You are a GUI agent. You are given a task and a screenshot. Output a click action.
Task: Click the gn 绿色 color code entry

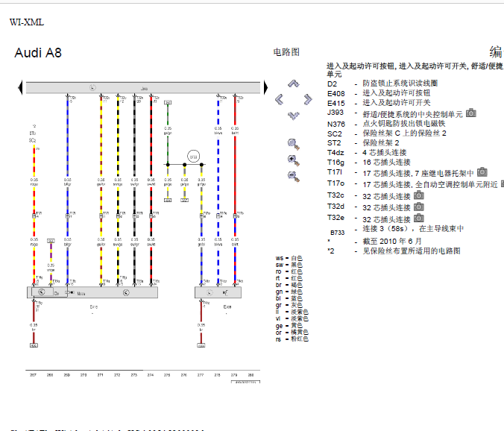pos(289,292)
